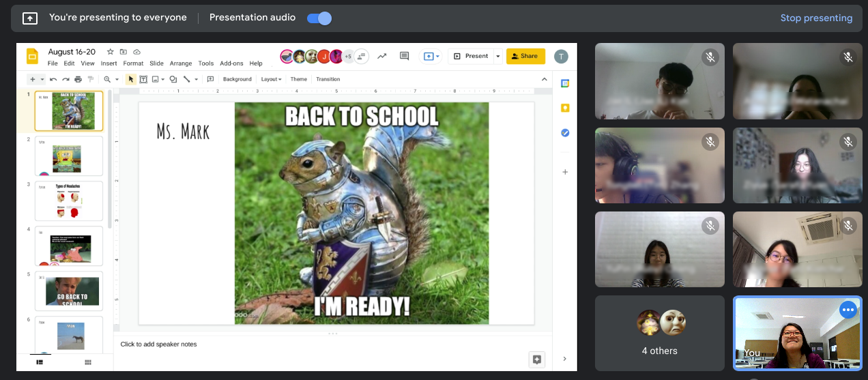
Task: Open the Layout dropdown
Action: pos(272,79)
